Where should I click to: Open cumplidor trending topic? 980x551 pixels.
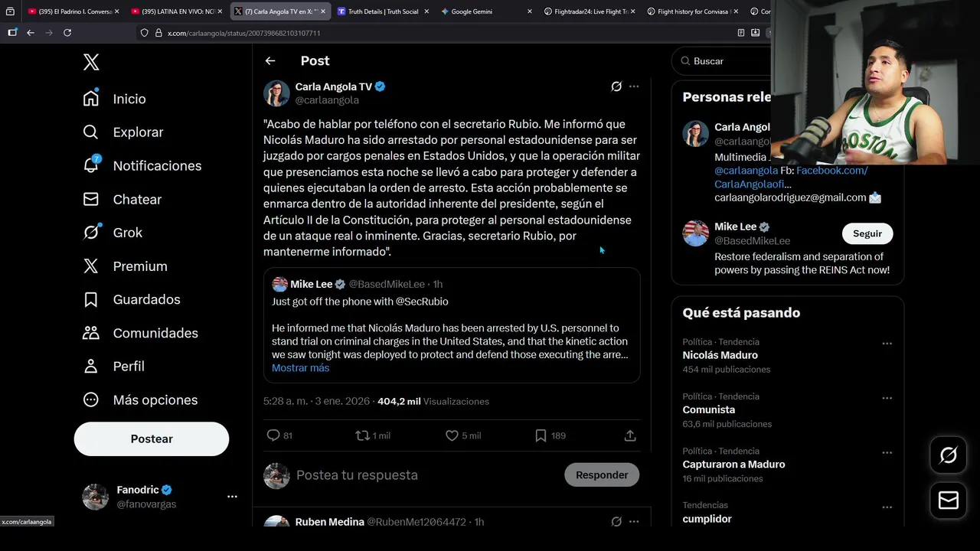point(707,519)
